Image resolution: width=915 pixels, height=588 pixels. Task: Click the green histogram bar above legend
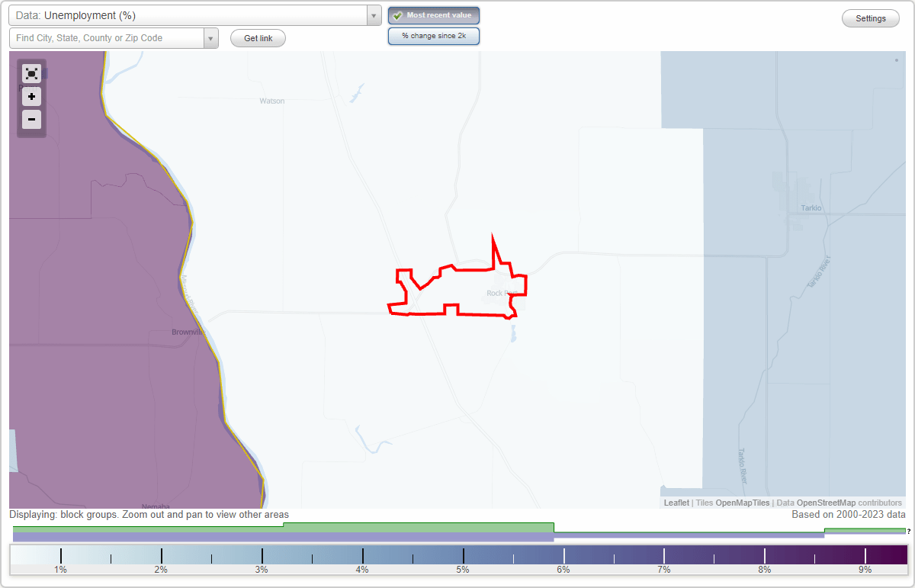click(x=419, y=527)
